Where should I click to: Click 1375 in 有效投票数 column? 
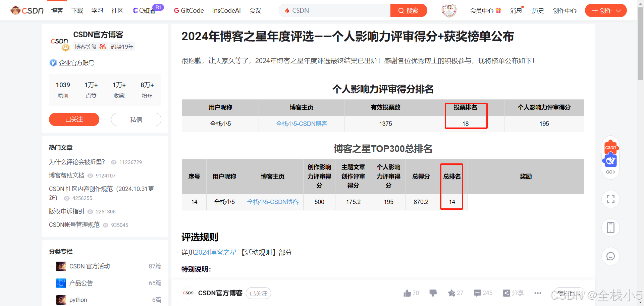[x=385, y=124]
